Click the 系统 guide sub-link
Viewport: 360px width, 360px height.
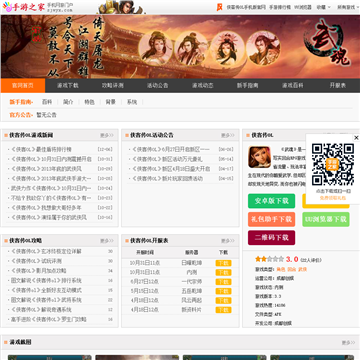point(132,102)
